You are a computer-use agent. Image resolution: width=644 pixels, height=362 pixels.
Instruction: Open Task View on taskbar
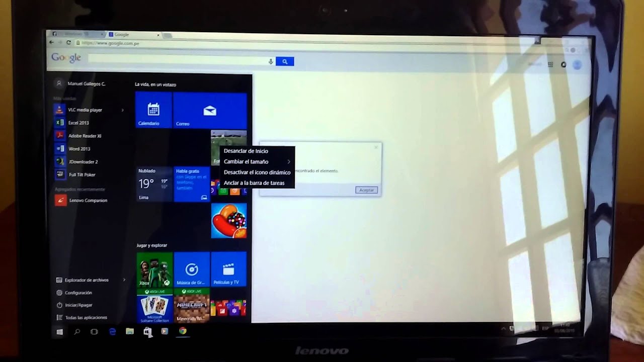(94, 332)
